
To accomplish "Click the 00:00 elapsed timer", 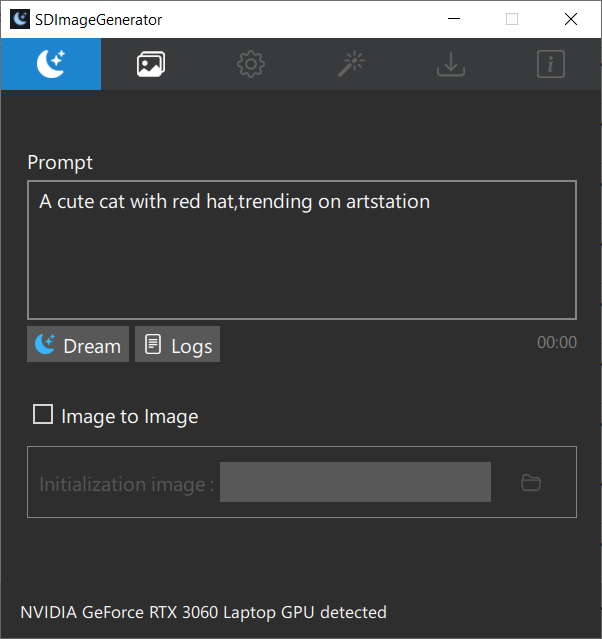I will pos(557,342).
